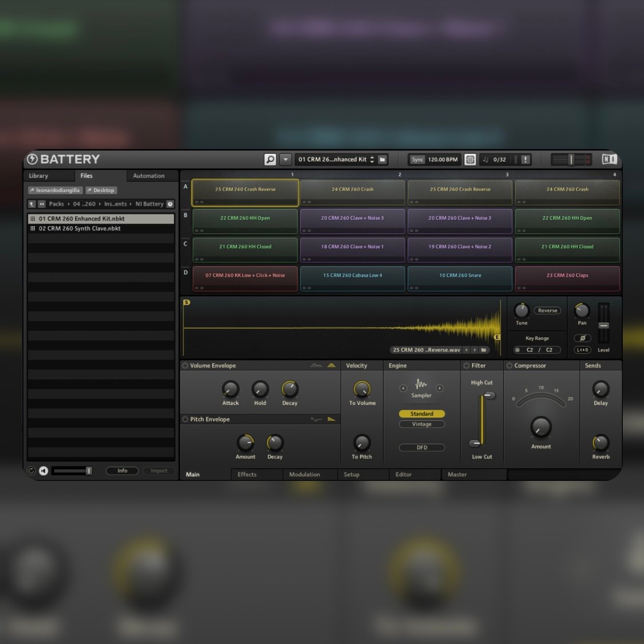644x644 pixels.
Task: Click the E end marker on waveform
Action: (x=497, y=337)
